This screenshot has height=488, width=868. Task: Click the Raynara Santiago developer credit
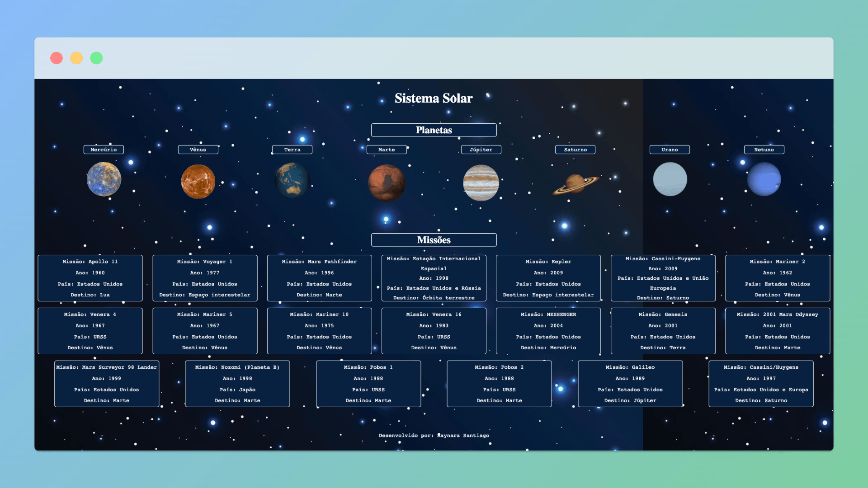463,436
